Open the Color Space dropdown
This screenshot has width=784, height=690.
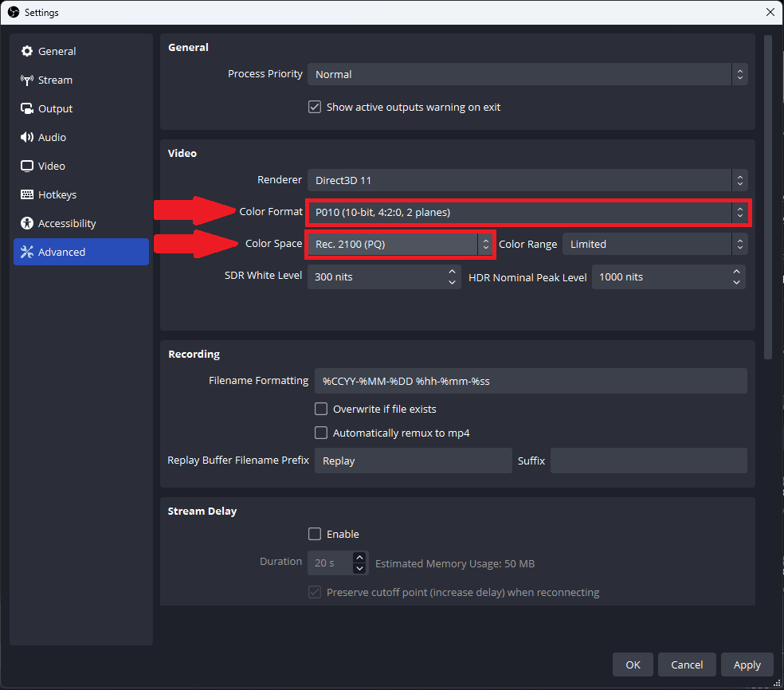coord(401,245)
